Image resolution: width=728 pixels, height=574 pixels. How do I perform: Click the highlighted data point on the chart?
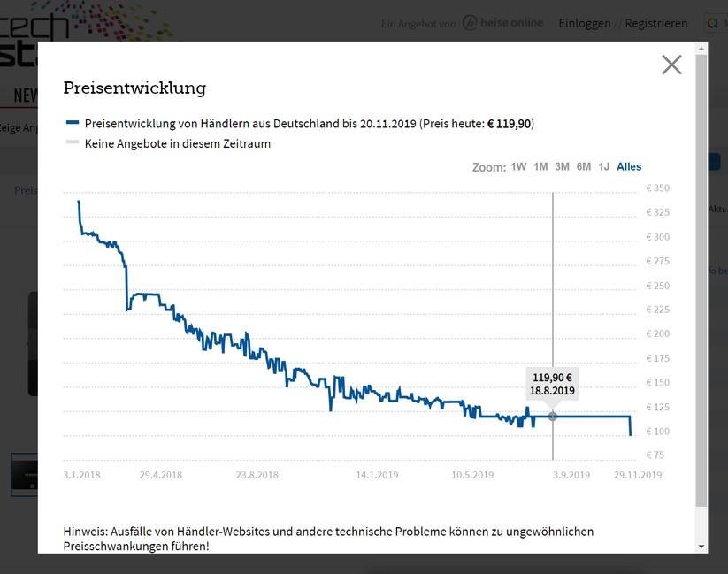(x=553, y=416)
